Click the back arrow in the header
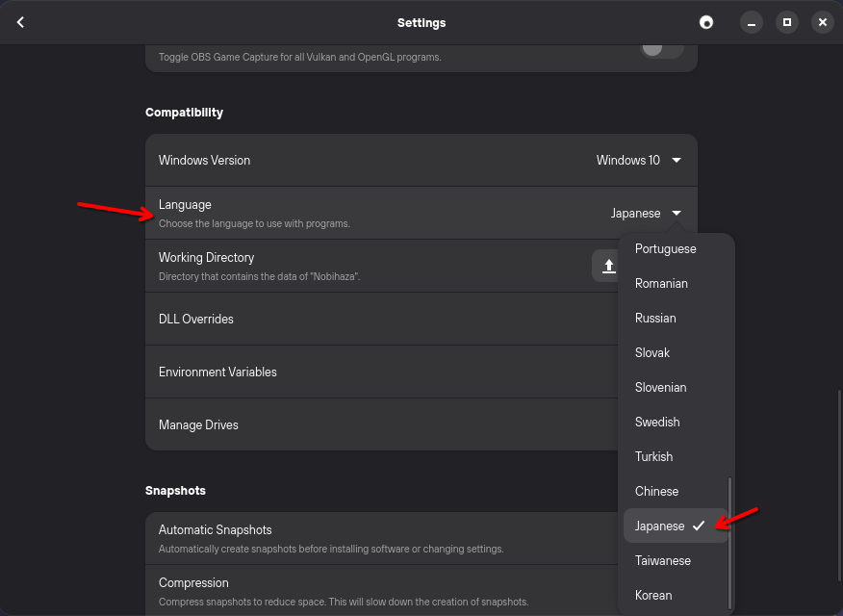Viewport: 843px width, 616px height. 20,22
